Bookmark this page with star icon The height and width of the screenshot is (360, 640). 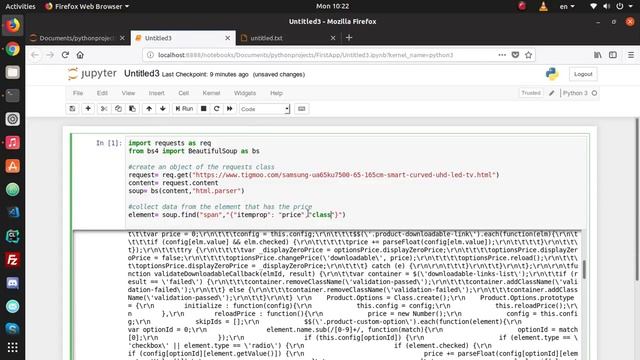529,55
